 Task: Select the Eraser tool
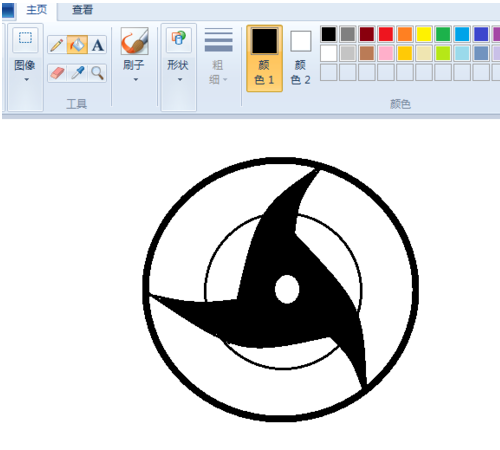57,73
